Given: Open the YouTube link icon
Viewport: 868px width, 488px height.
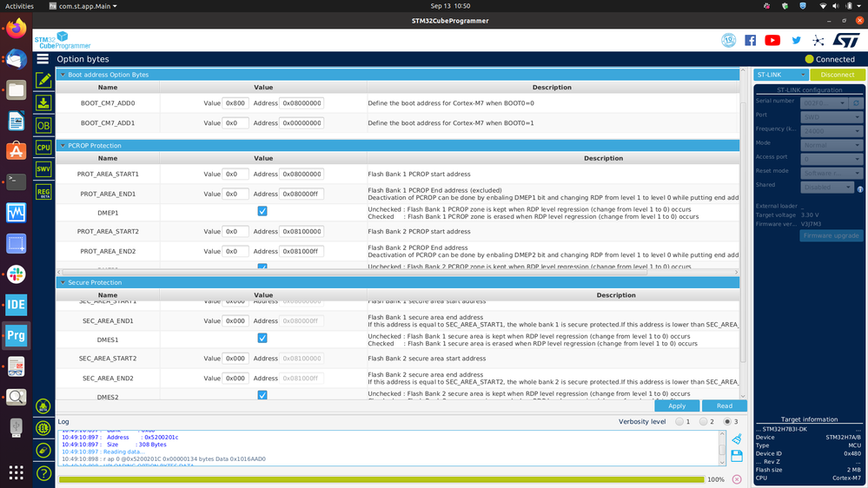Looking at the screenshot, I should coord(772,41).
